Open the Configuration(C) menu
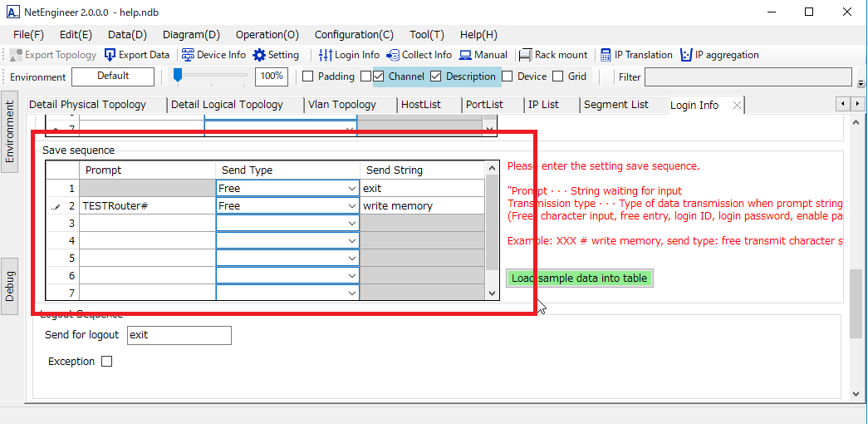Image resolution: width=868 pixels, height=424 pixels. pyautogui.click(x=354, y=35)
